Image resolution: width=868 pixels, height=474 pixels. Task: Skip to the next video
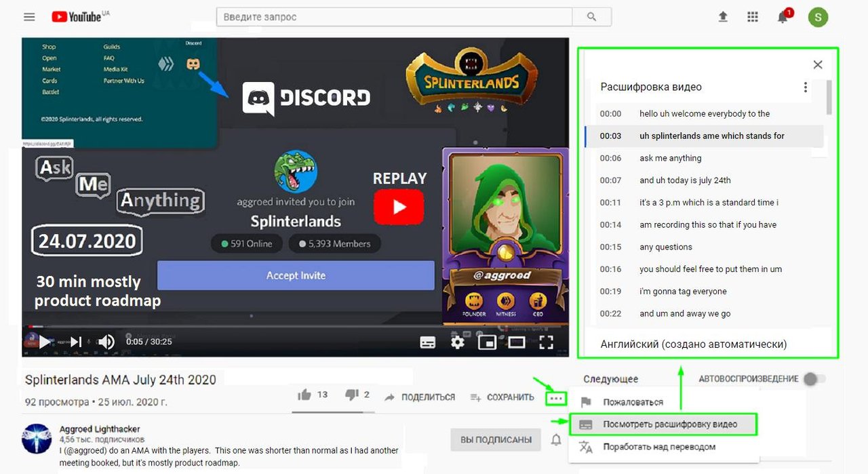(x=76, y=342)
